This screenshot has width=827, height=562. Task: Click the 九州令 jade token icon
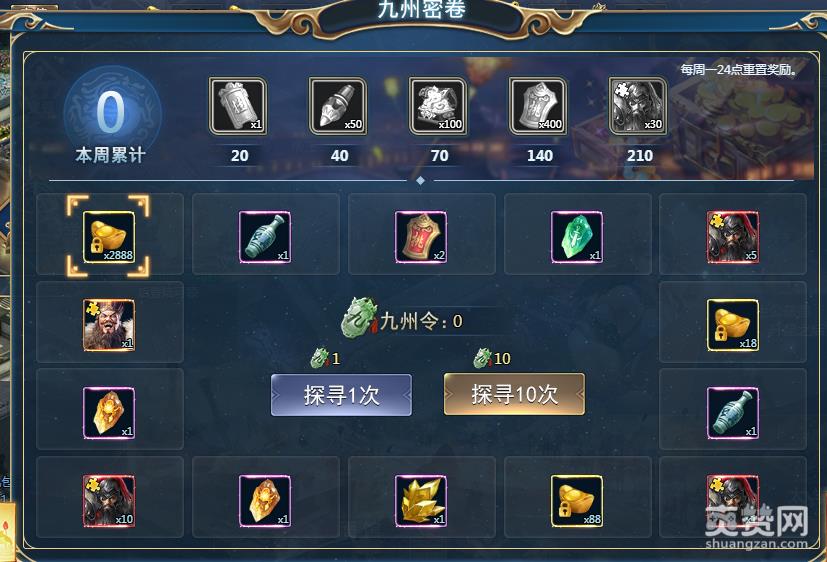click(x=360, y=317)
